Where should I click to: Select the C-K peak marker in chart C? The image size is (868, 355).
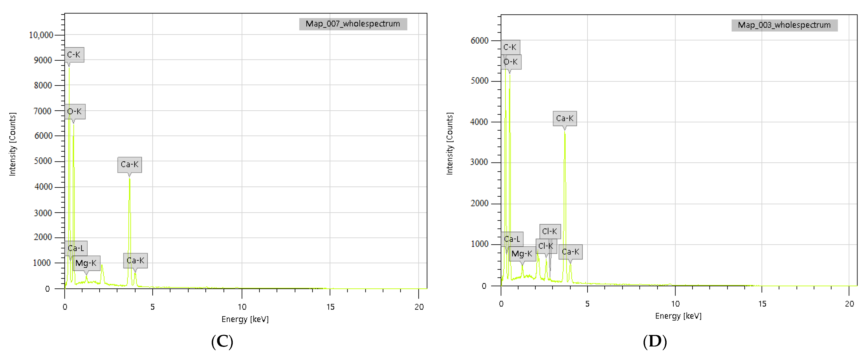coord(74,55)
